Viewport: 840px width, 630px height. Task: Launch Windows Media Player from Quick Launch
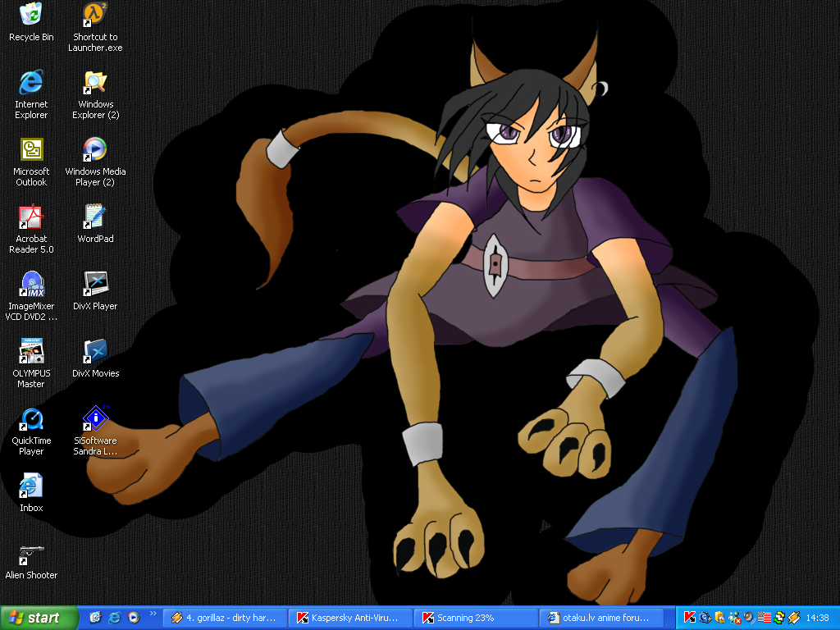click(x=134, y=618)
